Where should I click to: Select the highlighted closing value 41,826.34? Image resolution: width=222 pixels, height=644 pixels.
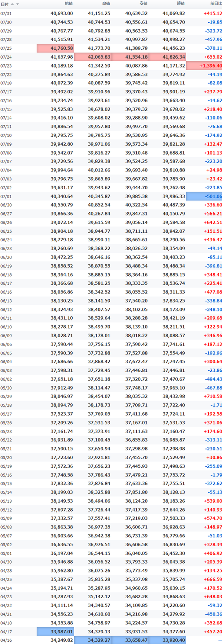point(167,57)
